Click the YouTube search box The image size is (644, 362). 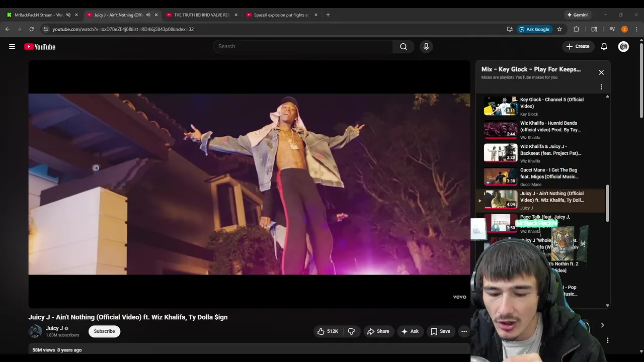(x=303, y=46)
